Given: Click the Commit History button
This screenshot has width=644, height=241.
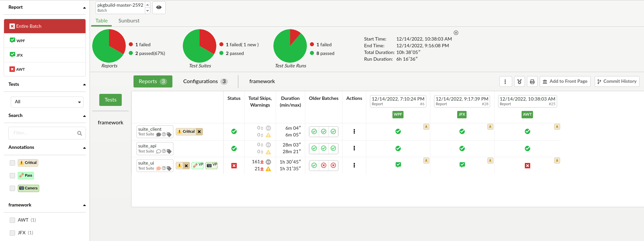Looking at the screenshot, I should [x=617, y=81].
